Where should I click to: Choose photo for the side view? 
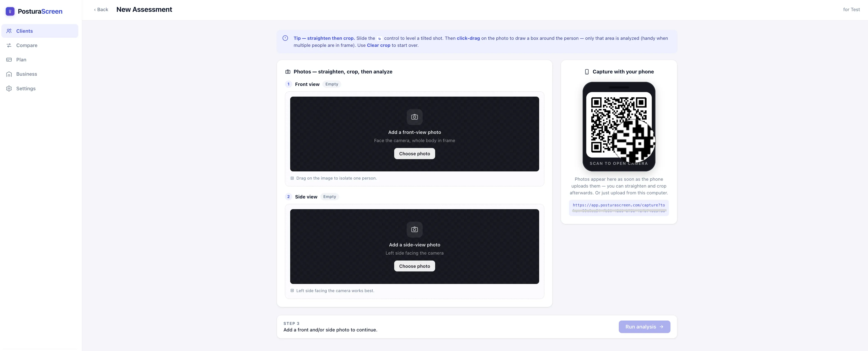pos(414,266)
